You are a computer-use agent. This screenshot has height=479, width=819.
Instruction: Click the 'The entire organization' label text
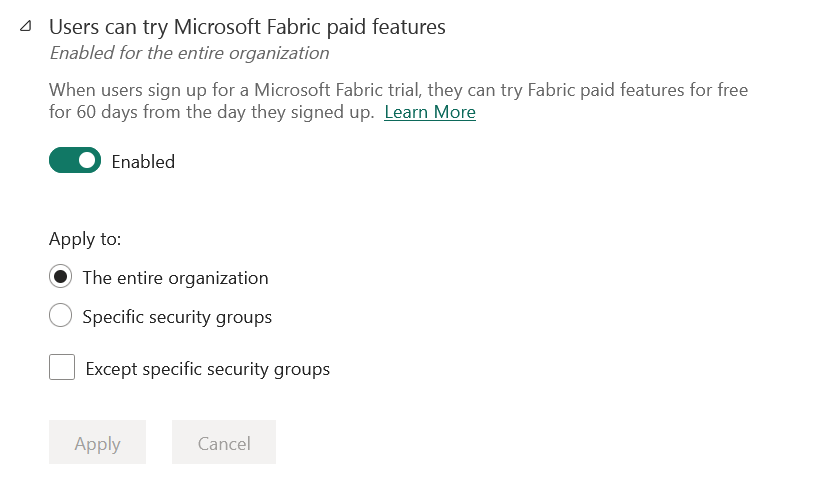point(175,278)
